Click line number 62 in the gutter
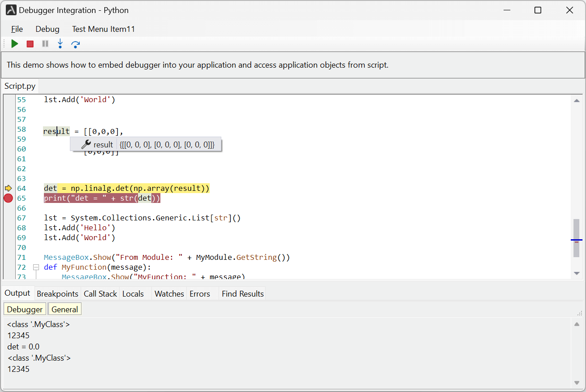The height and width of the screenshot is (392, 586). click(x=22, y=168)
